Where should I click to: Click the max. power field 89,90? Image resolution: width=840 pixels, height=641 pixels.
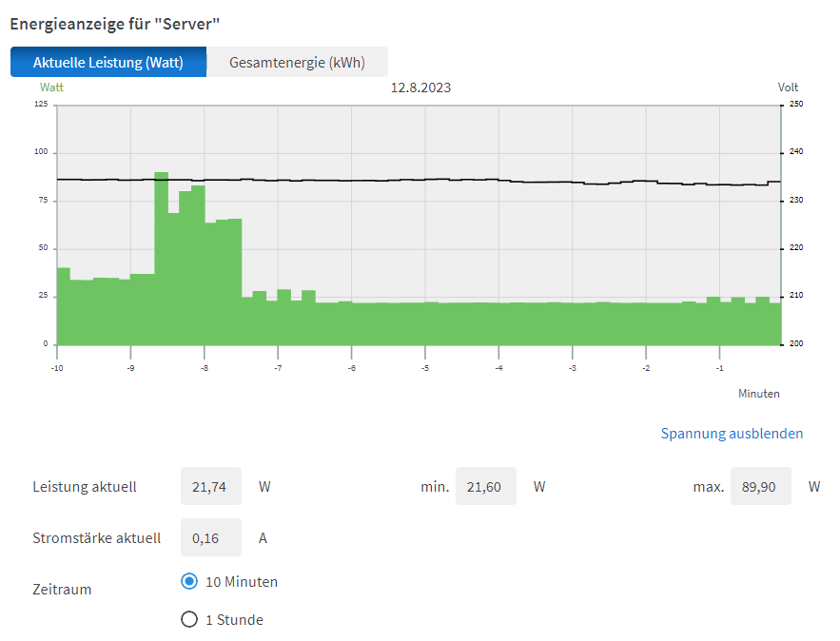761,486
